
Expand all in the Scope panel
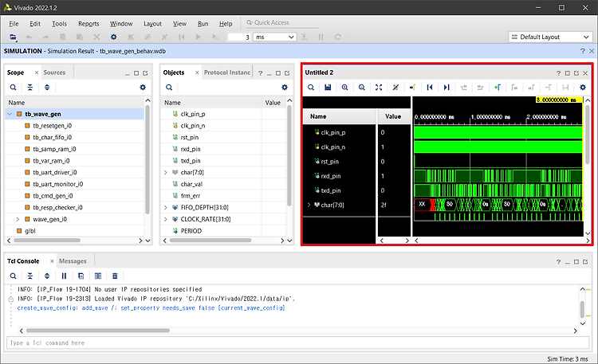(47, 88)
